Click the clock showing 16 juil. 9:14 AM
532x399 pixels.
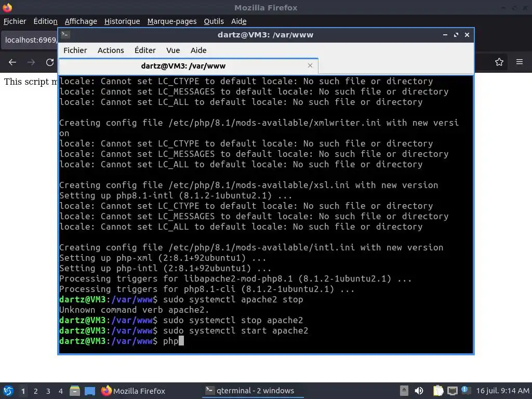tap(502, 391)
